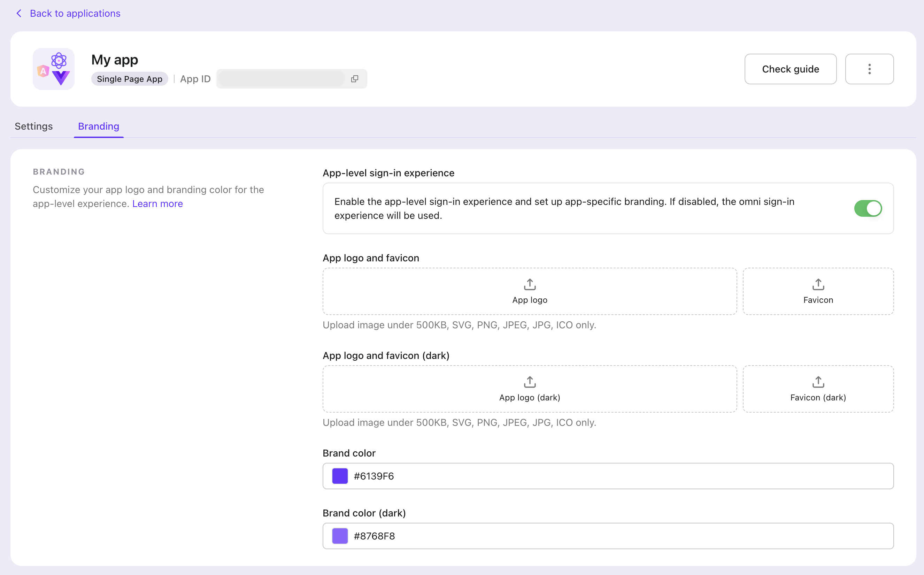
Task: Upload an image to Favicon area
Action: tap(818, 291)
